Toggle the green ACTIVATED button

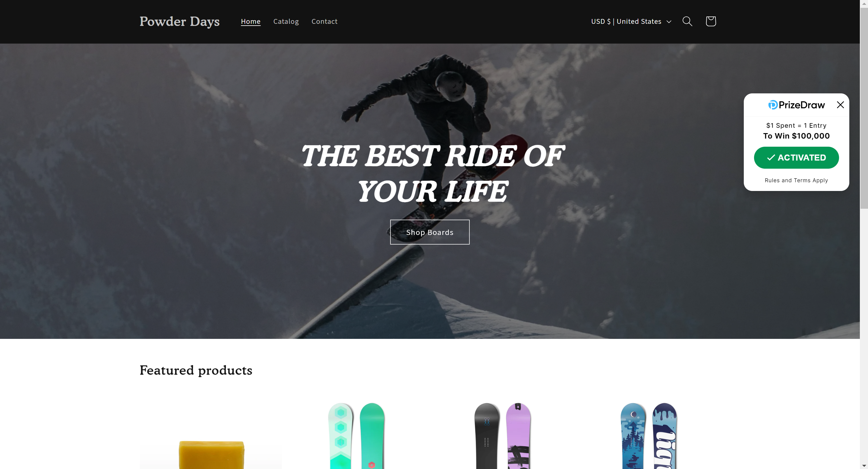pos(796,157)
